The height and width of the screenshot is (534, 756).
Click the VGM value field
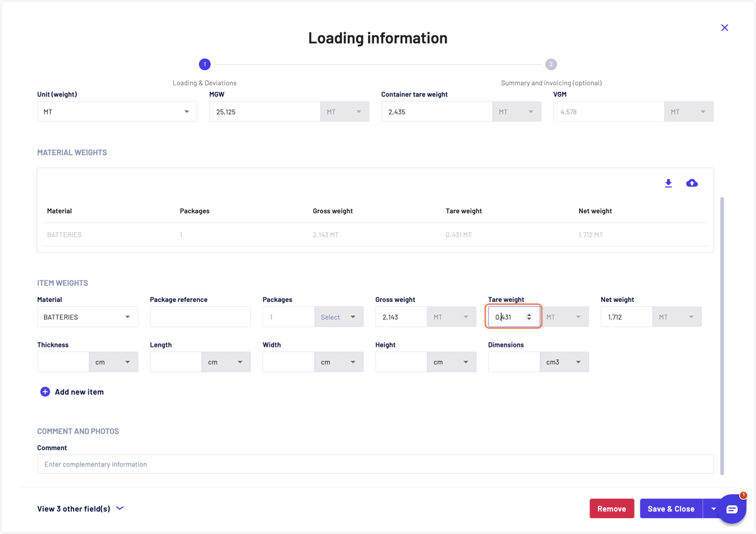(609, 112)
